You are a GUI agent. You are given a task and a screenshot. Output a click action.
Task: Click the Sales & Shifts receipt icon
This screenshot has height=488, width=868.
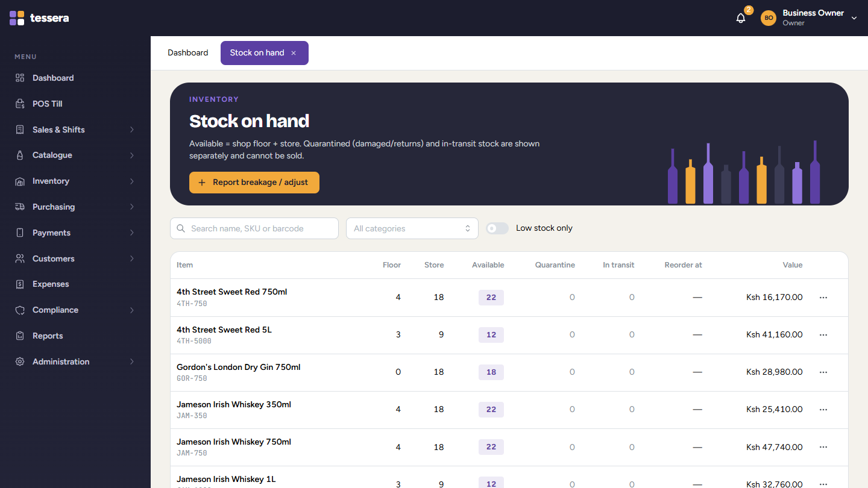click(x=20, y=130)
